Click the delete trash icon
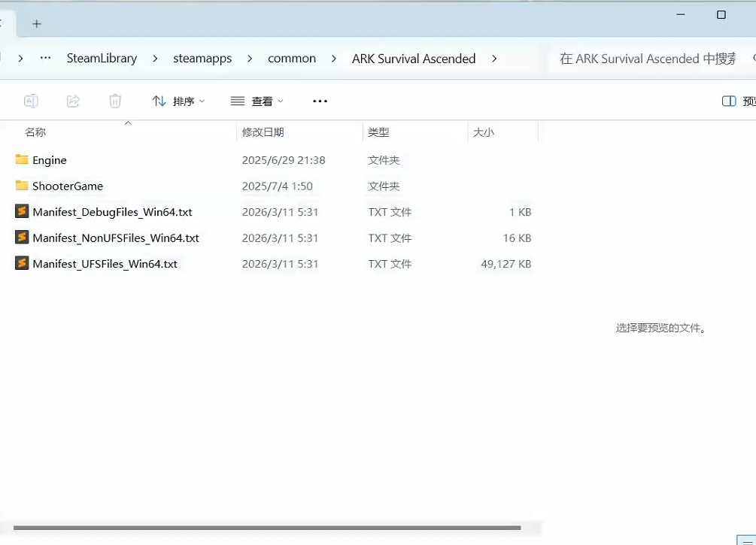The width and height of the screenshot is (756, 545). 115,101
